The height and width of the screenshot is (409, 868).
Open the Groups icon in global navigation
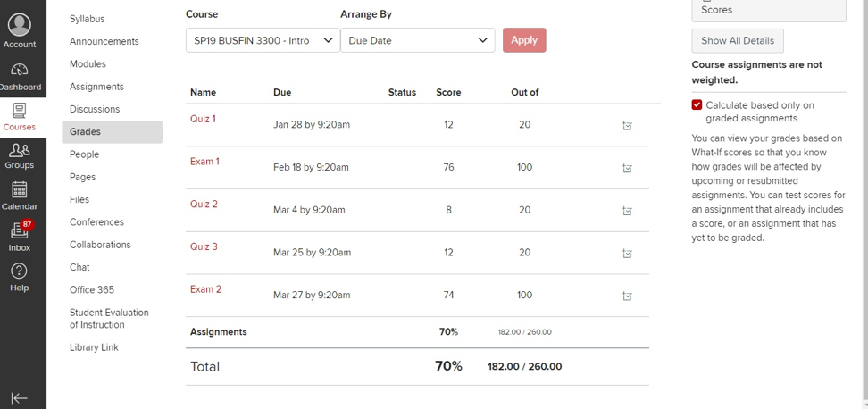pos(20,150)
